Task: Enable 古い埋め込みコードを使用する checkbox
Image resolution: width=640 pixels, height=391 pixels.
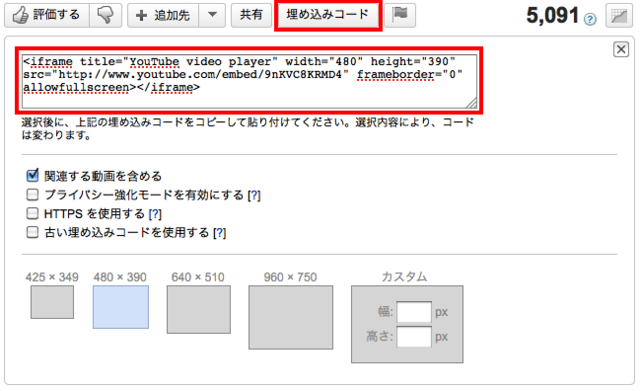Action: (x=33, y=232)
